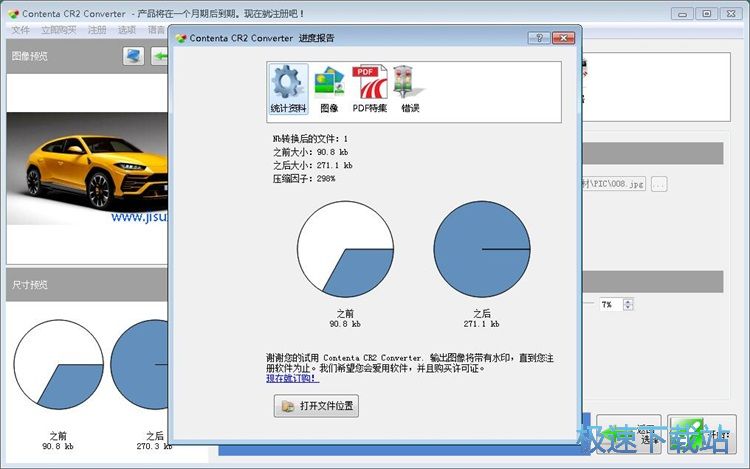
Task: Click the help question mark button in the dialog
Action: 539,38
